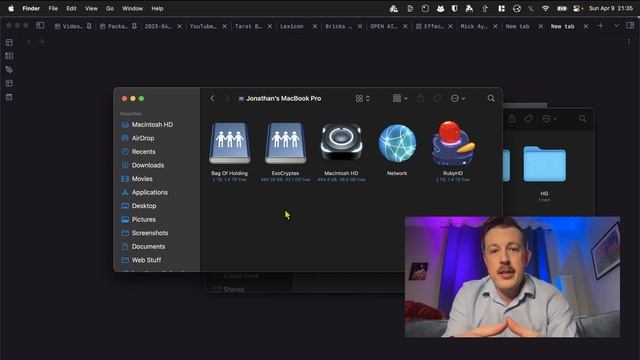Open the date and time in menu bar

click(611, 8)
